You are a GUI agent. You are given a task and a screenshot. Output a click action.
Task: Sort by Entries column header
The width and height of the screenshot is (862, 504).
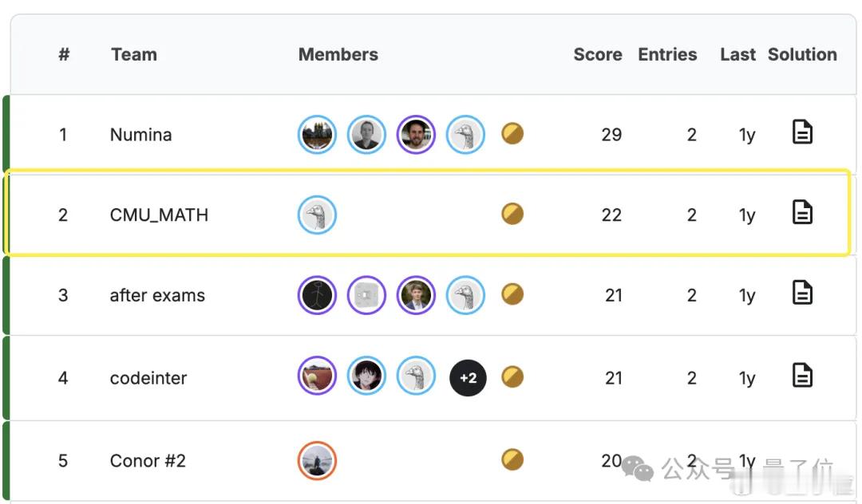[667, 54]
